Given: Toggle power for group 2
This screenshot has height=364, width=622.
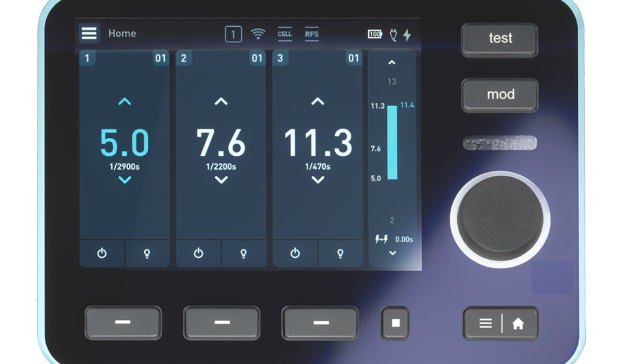Looking at the screenshot, I should pos(198,253).
